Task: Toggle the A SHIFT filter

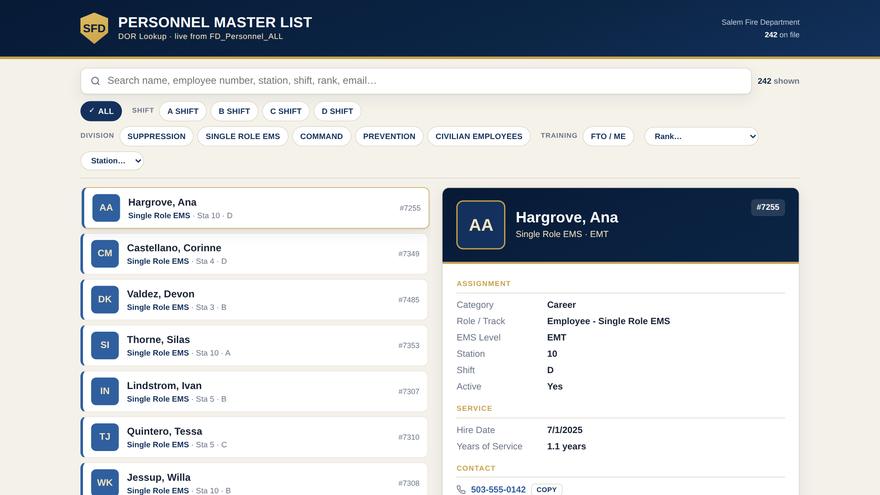Action: coord(183,111)
